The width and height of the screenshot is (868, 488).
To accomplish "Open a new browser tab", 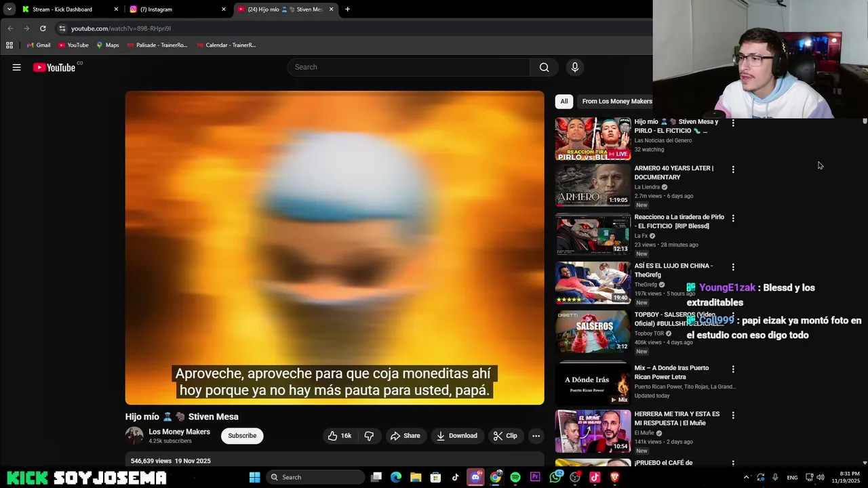I will click(x=347, y=9).
